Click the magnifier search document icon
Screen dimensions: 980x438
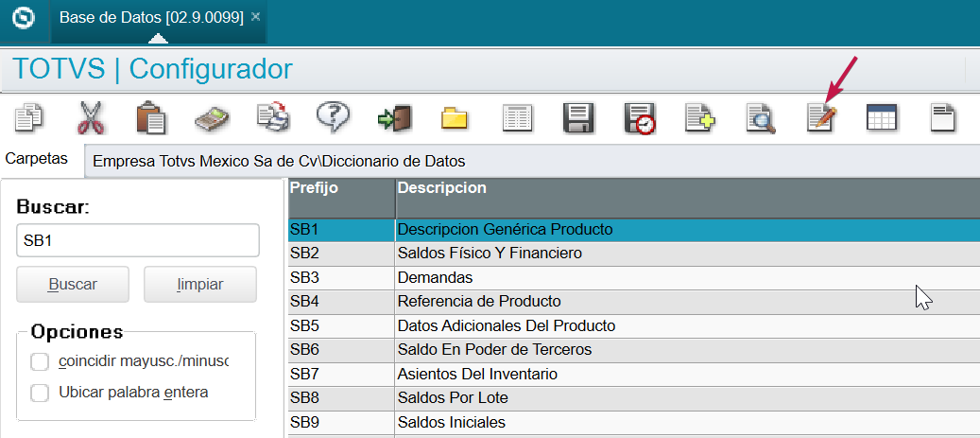(761, 117)
